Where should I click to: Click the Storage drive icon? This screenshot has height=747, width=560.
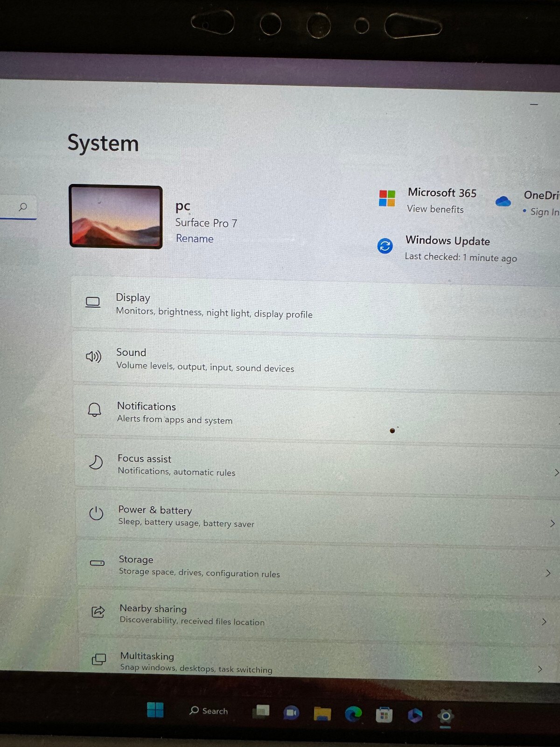point(97,563)
